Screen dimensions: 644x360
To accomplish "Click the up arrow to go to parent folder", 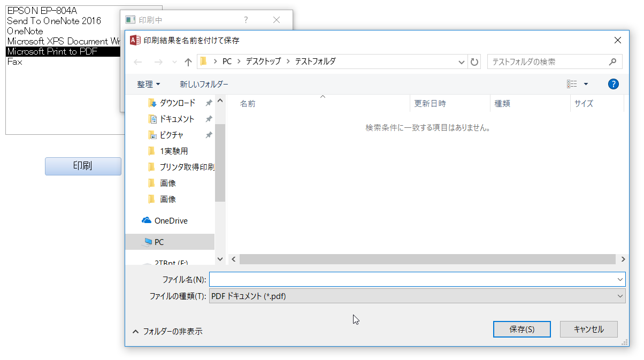I will [187, 62].
